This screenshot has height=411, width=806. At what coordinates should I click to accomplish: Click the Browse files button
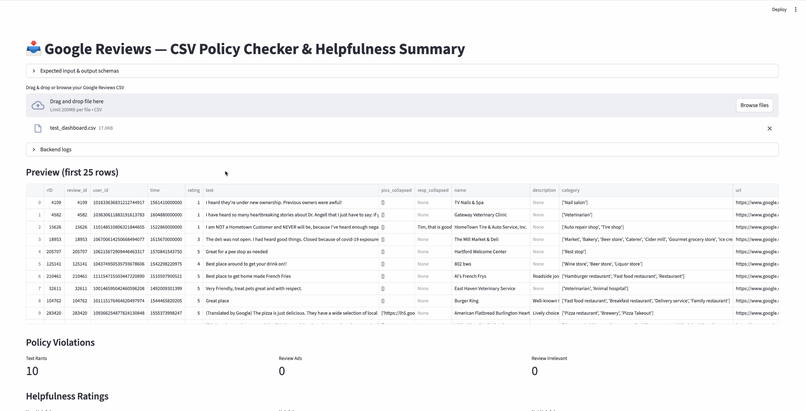pyautogui.click(x=754, y=105)
